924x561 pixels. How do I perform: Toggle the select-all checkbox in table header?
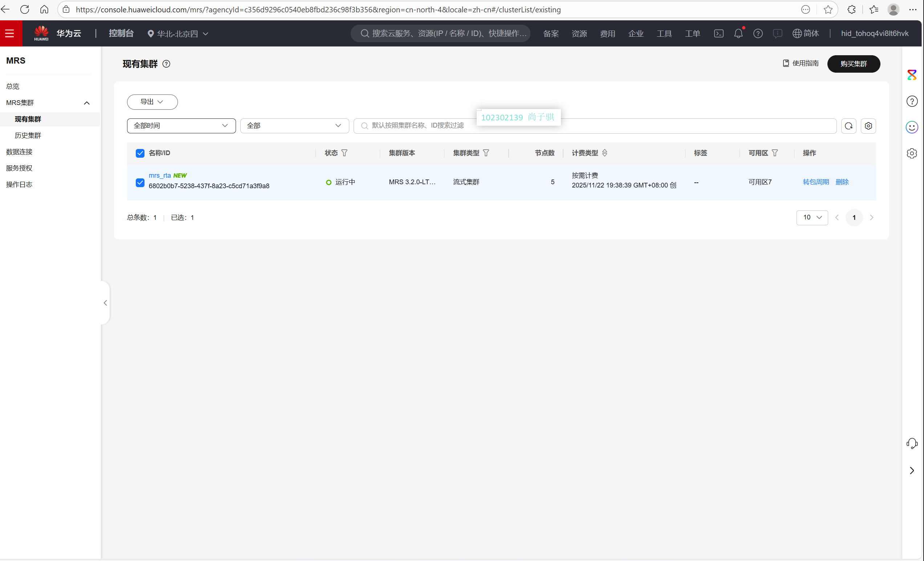(x=140, y=153)
